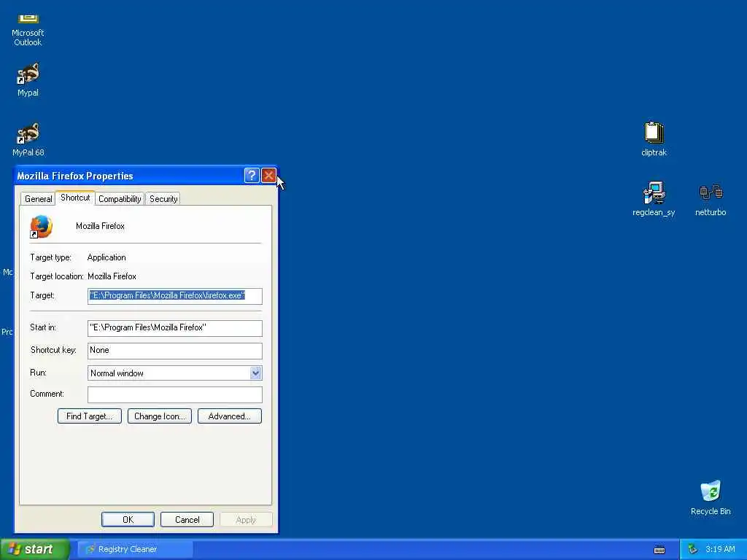The width and height of the screenshot is (747, 560).
Task: Click into the Start in field
Action: (x=175, y=327)
